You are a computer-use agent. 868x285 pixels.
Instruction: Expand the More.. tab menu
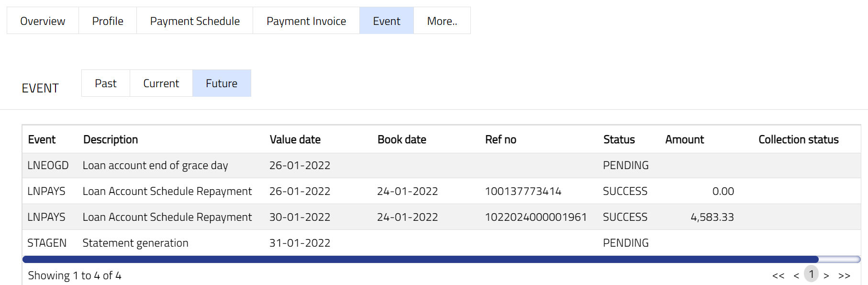442,21
